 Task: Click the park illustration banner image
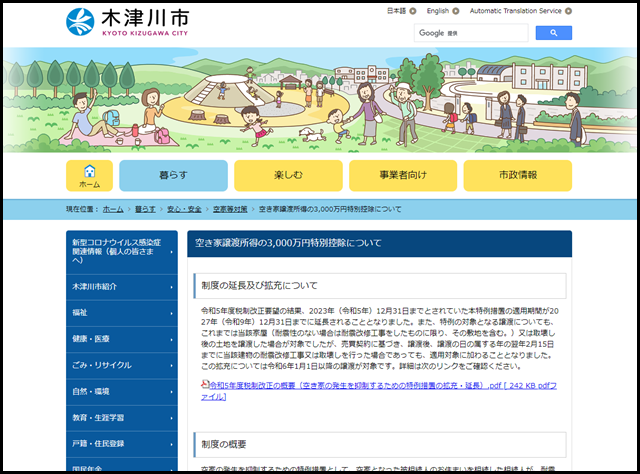point(320,100)
